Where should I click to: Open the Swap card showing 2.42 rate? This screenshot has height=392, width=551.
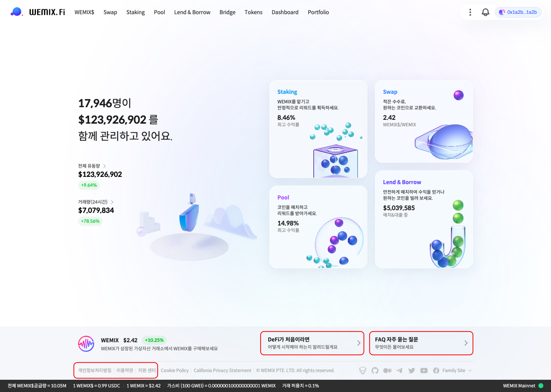point(424,121)
